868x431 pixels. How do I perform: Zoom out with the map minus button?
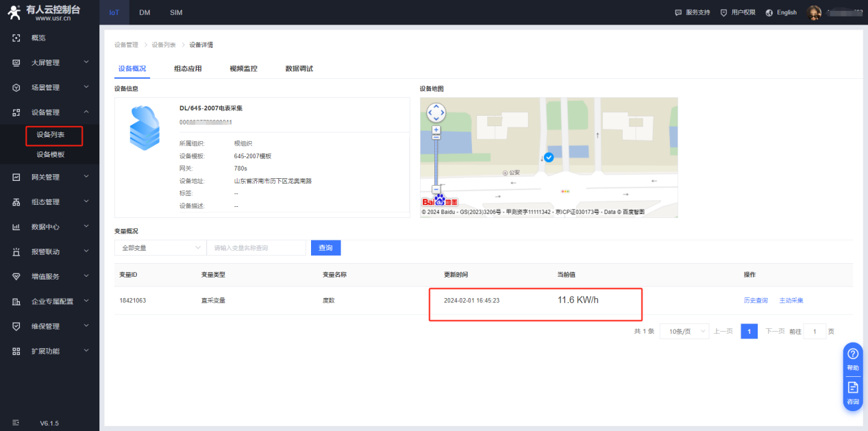436,189
